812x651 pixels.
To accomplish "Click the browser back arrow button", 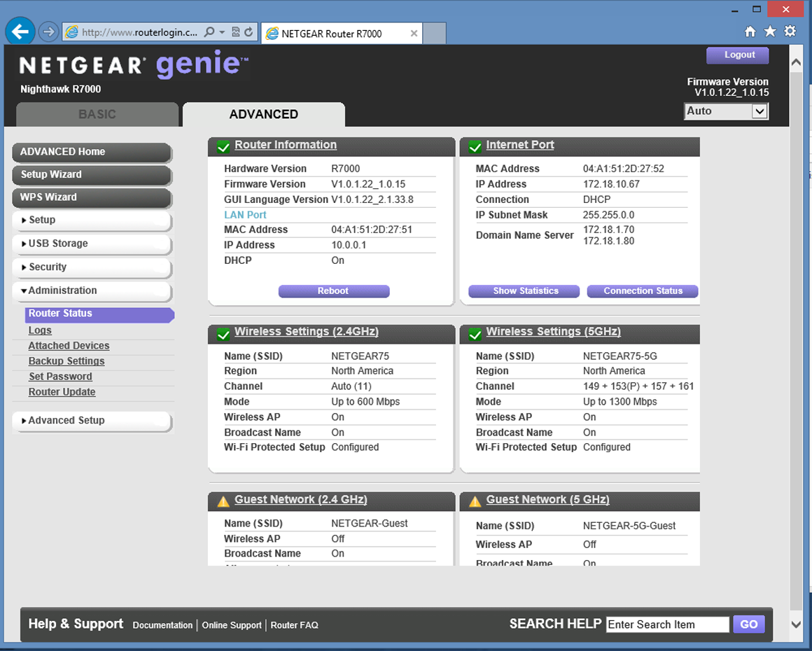I will [x=20, y=31].
